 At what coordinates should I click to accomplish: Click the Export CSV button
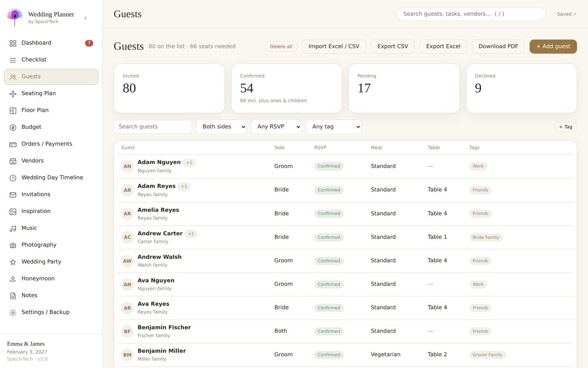coord(393,47)
